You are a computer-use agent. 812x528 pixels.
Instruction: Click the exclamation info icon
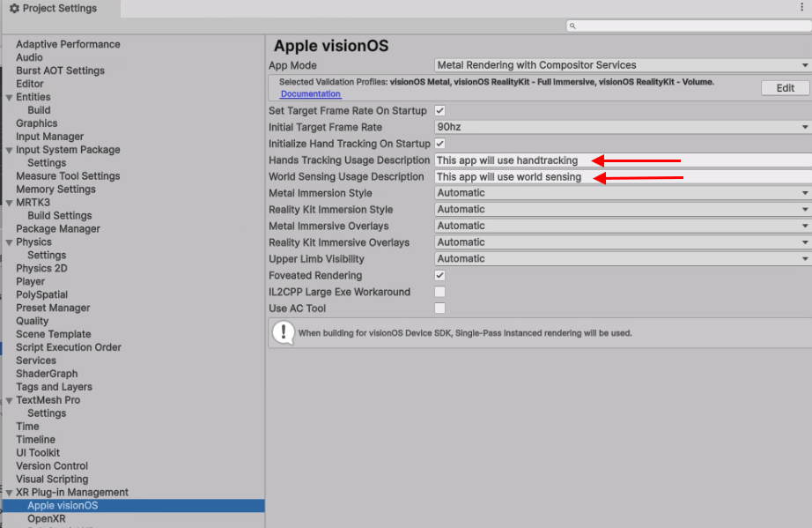point(284,332)
